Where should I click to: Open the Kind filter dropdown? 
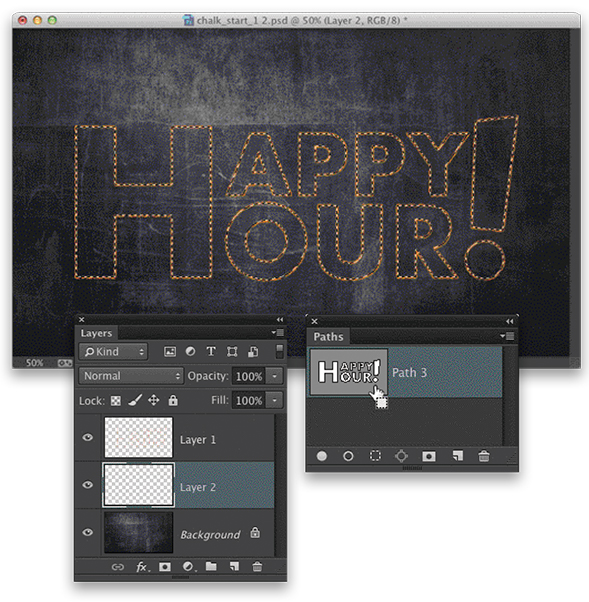pyautogui.click(x=113, y=352)
